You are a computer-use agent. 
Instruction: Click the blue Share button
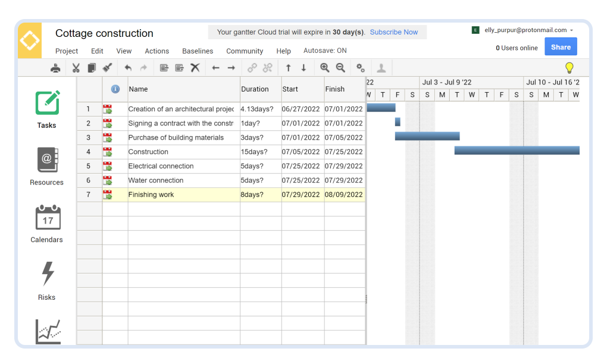[x=561, y=47]
